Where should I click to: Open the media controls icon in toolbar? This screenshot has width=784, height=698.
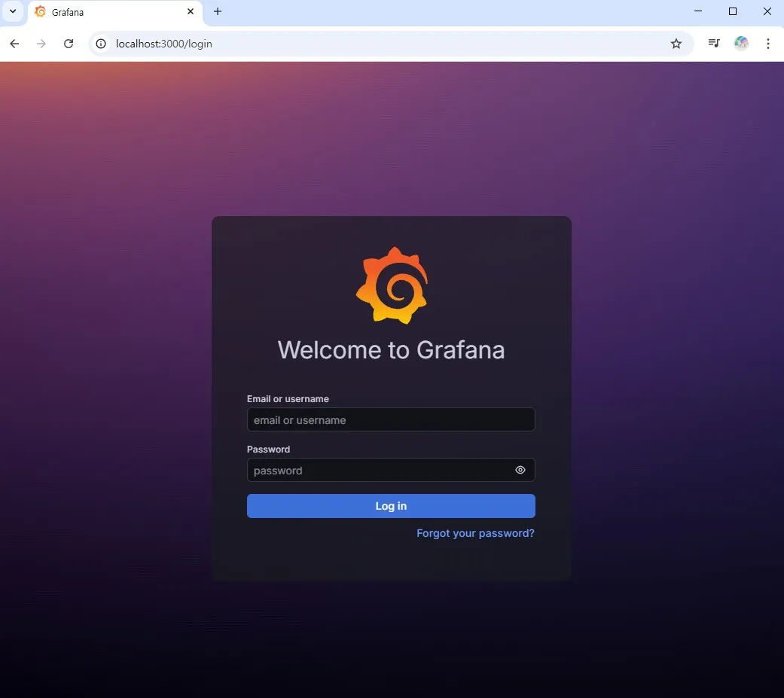tap(714, 44)
